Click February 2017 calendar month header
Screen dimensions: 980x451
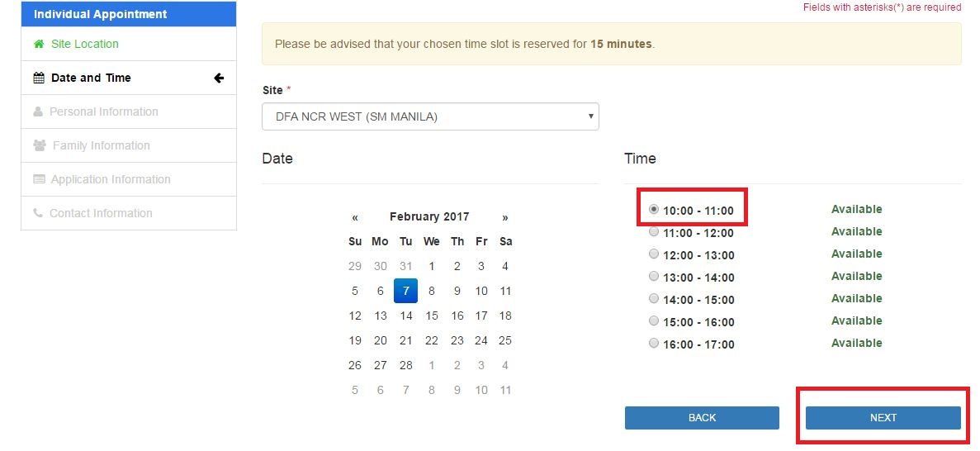(429, 217)
